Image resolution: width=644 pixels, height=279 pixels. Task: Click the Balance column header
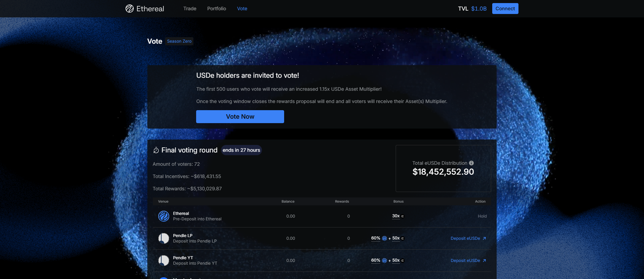point(288,202)
